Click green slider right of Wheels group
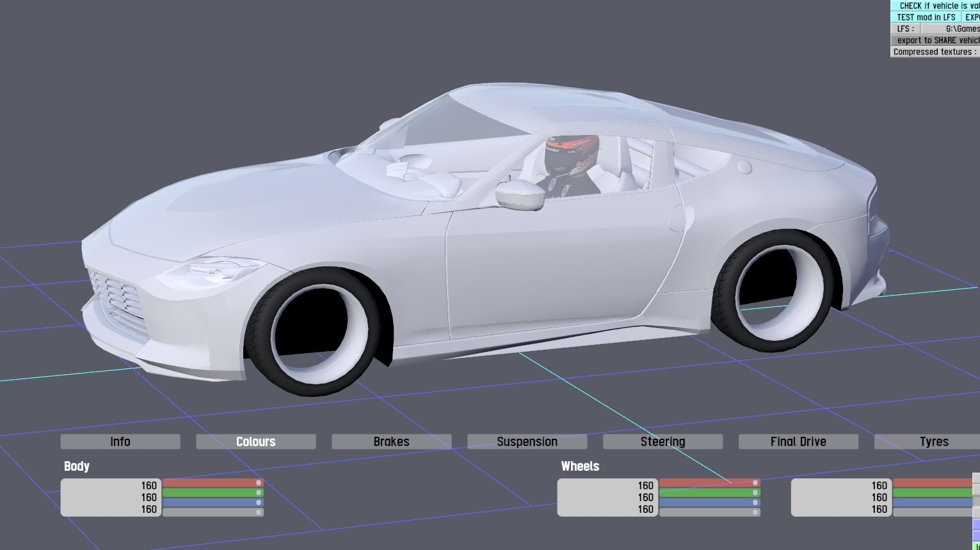 [933, 492]
